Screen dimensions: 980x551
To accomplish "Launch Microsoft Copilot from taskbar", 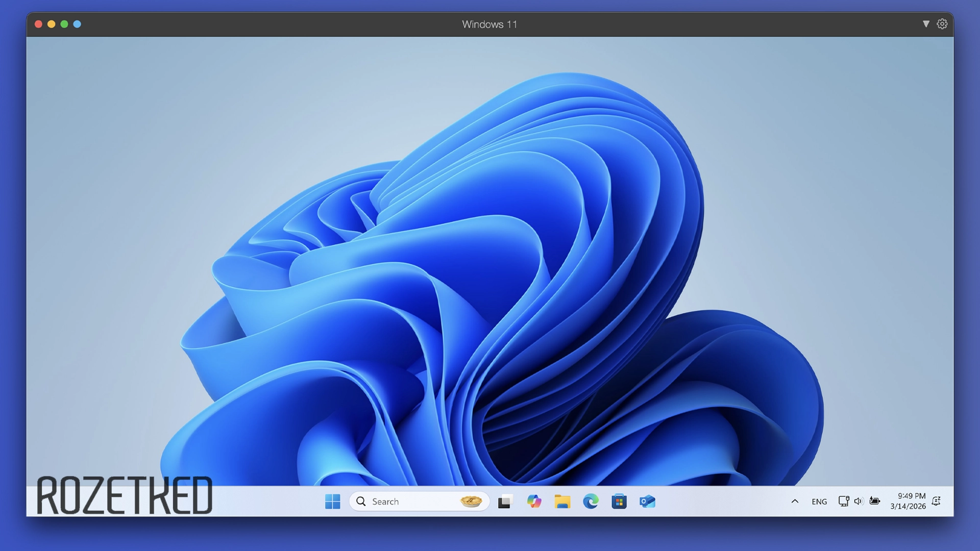I will click(x=534, y=502).
